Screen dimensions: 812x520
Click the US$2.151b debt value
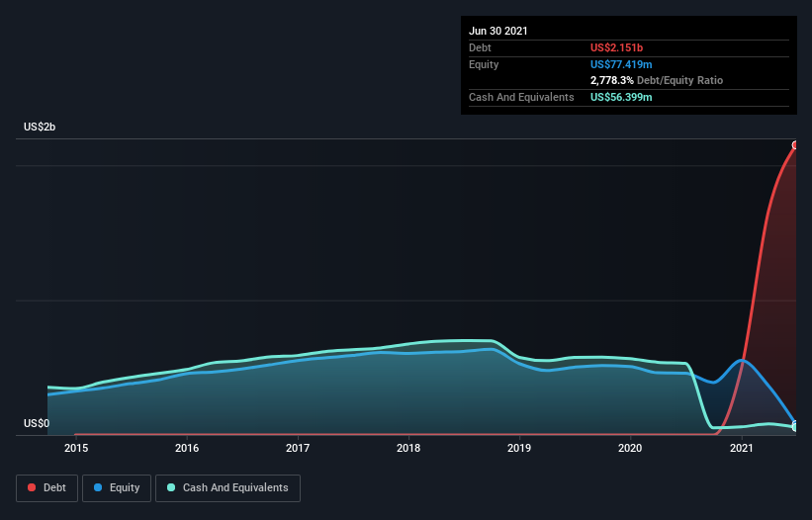pyautogui.click(x=617, y=47)
